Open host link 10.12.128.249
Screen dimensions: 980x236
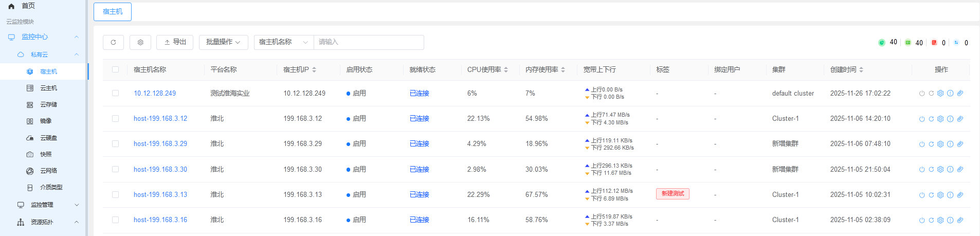155,93
